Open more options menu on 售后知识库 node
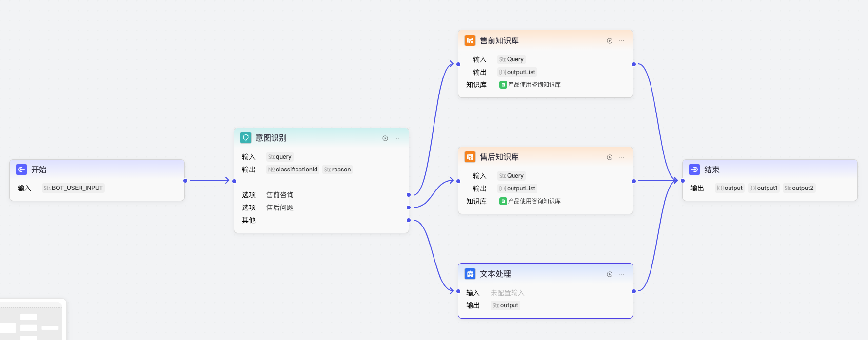Viewport: 868px width, 340px height. (x=621, y=157)
